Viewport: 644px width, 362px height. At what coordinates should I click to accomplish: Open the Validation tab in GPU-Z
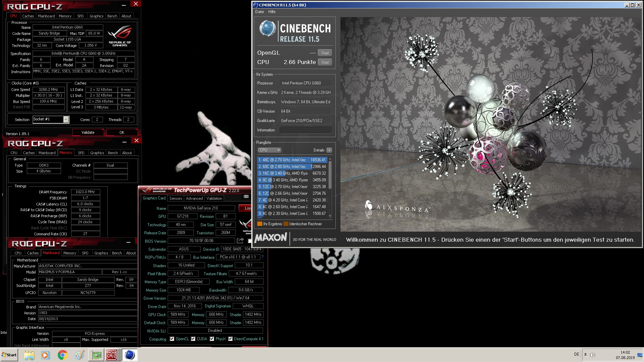214,198
